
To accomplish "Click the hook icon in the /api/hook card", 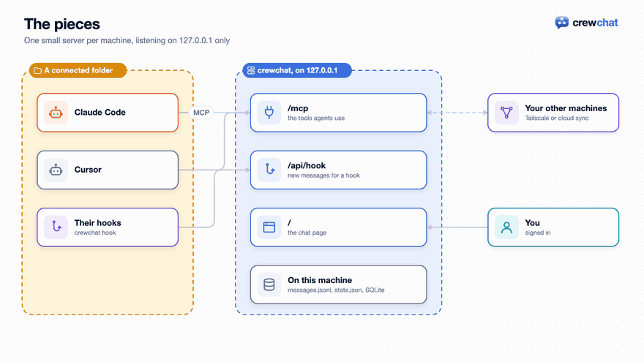I will click(x=269, y=170).
